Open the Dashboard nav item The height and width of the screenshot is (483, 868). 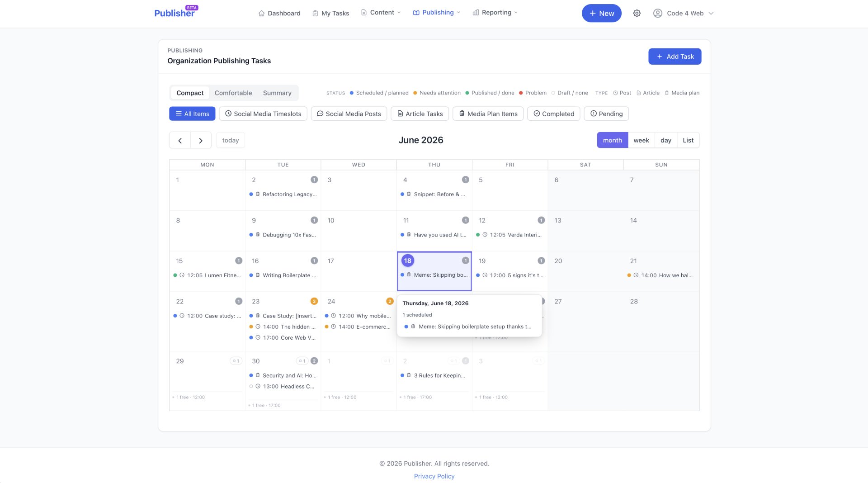279,13
